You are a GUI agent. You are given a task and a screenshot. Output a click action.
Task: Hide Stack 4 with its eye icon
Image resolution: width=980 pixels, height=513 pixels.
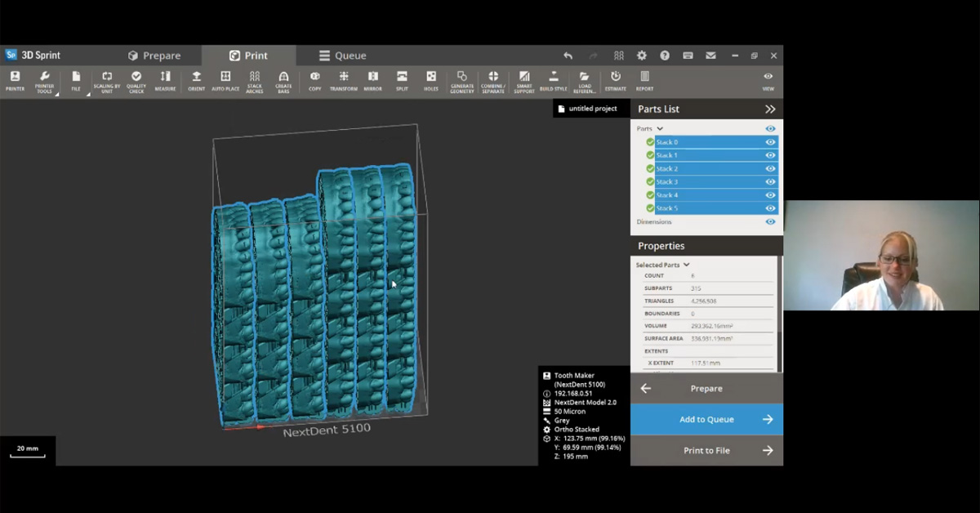tap(770, 194)
